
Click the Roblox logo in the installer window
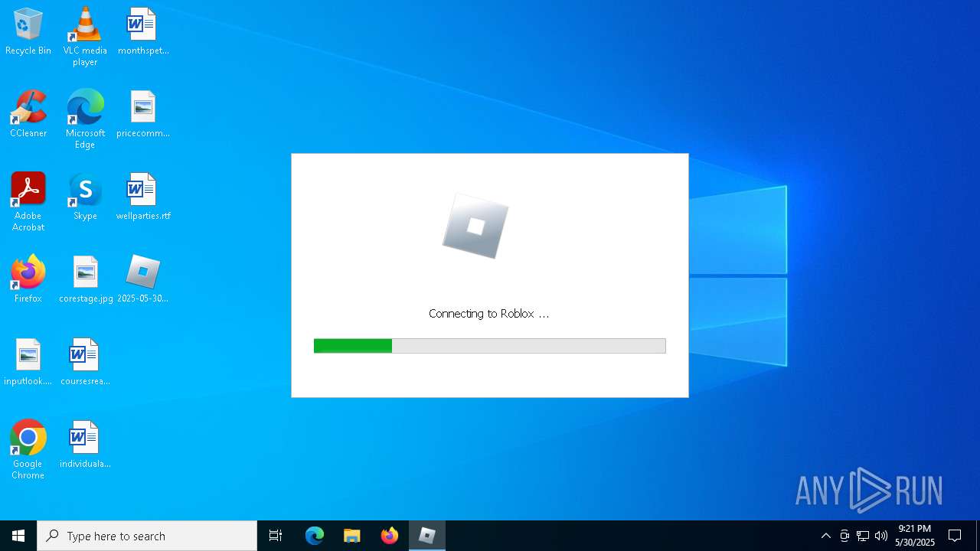pos(475,226)
